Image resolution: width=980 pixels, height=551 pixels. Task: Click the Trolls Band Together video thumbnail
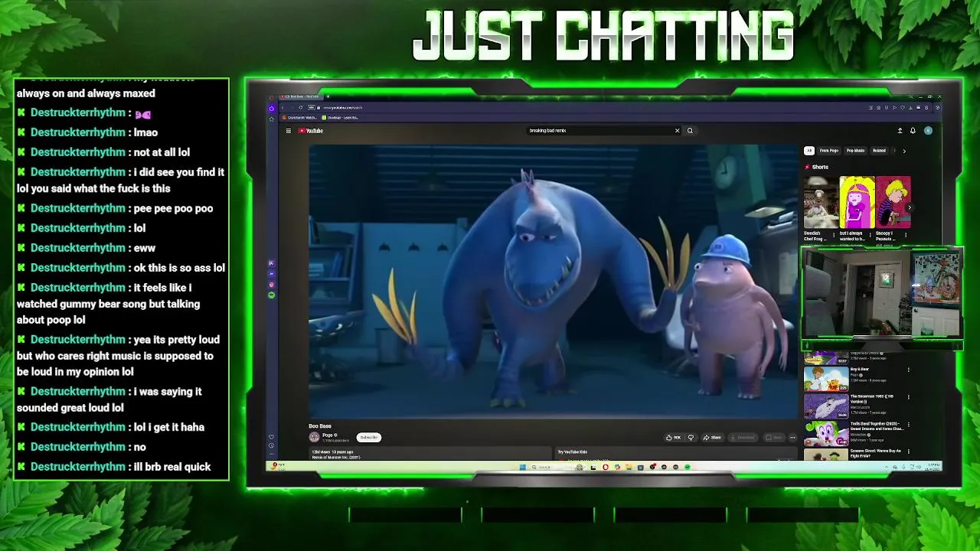pyautogui.click(x=825, y=432)
